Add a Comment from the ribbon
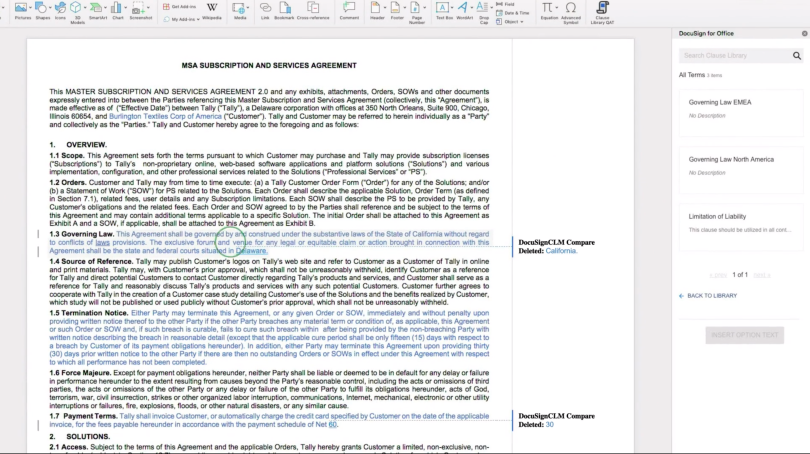 click(349, 9)
